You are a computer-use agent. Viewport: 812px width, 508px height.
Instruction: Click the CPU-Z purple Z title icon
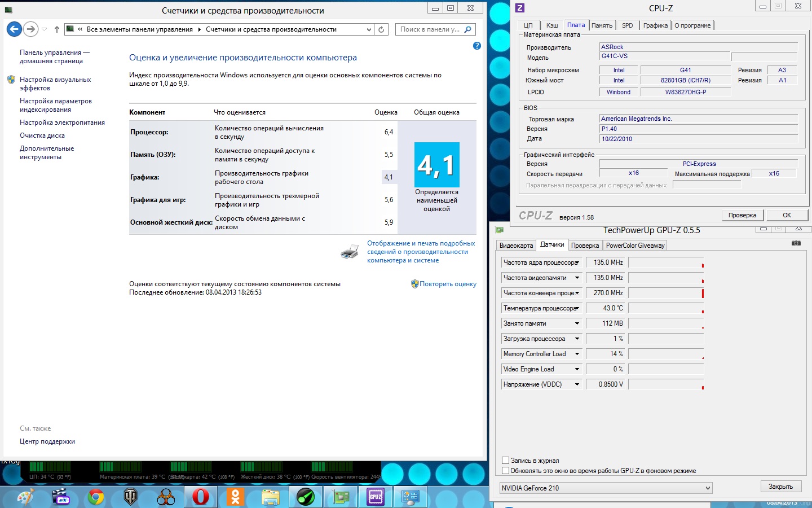point(520,8)
